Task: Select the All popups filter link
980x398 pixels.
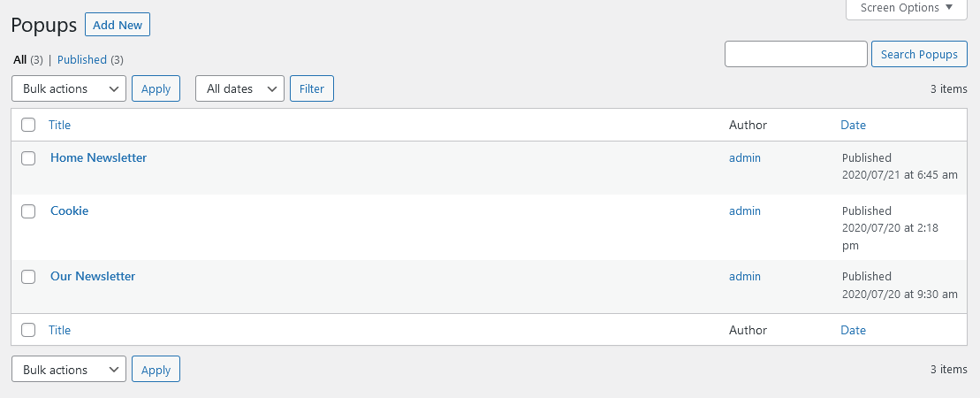Action: (x=20, y=59)
